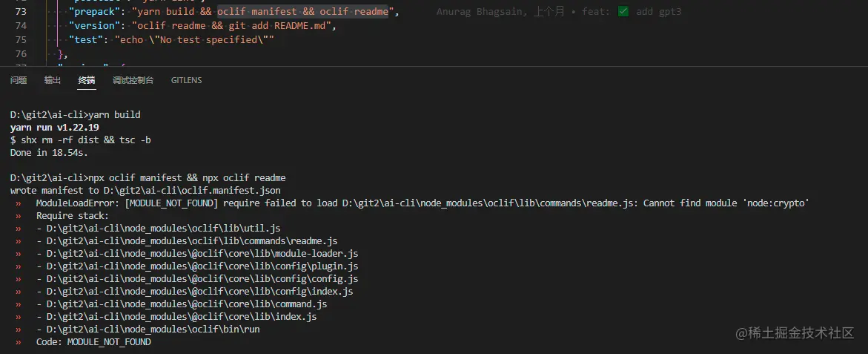Viewport: 868px width, 354px height.
Task: Switch to the GITLENS tab
Action: pyautogui.click(x=187, y=80)
